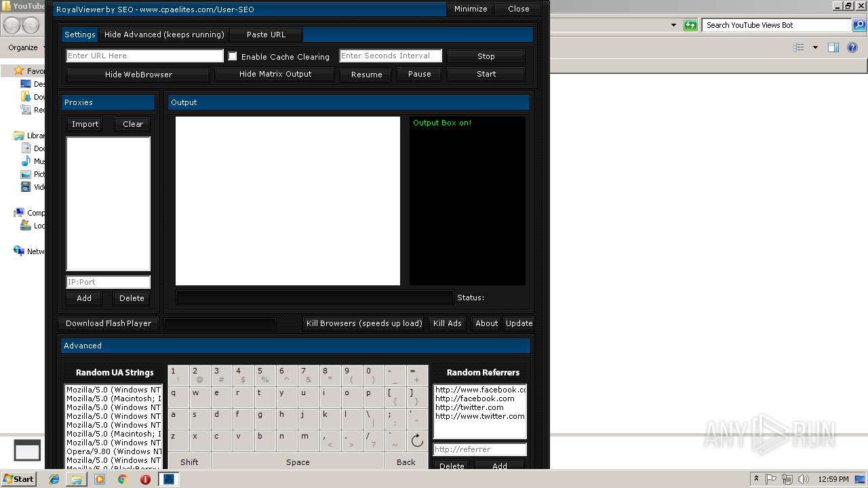Screen dimensions: 868x488
Task: Pause the viewer
Action: point(419,74)
